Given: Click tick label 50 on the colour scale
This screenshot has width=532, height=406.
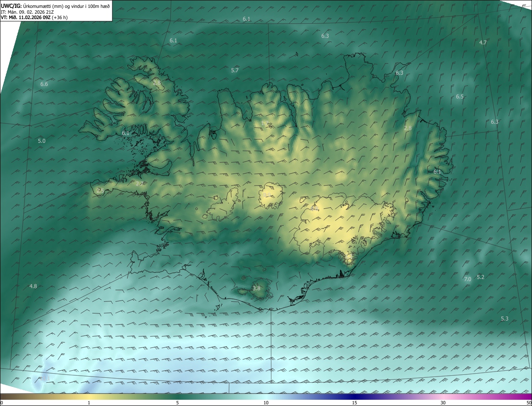Looking at the screenshot, I should [529, 403].
